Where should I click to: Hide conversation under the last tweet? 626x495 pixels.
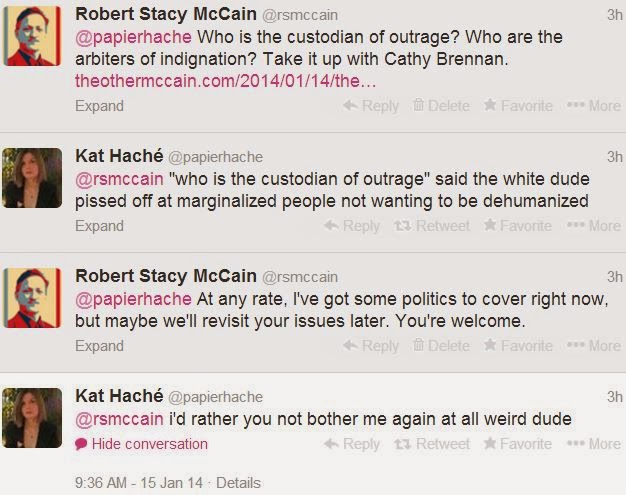(x=149, y=444)
